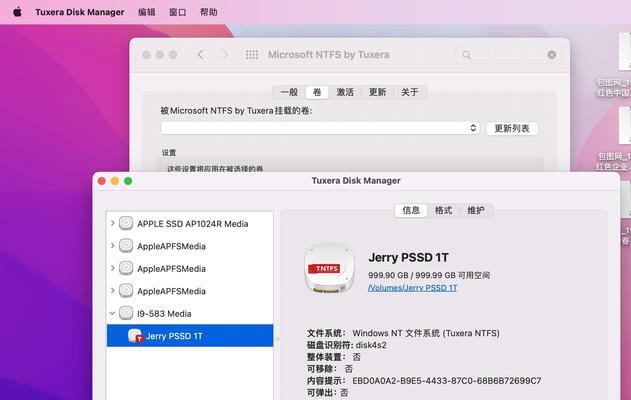This screenshot has width=631, height=400.
Task: Switch to the 卷 tab
Action: click(317, 92)
